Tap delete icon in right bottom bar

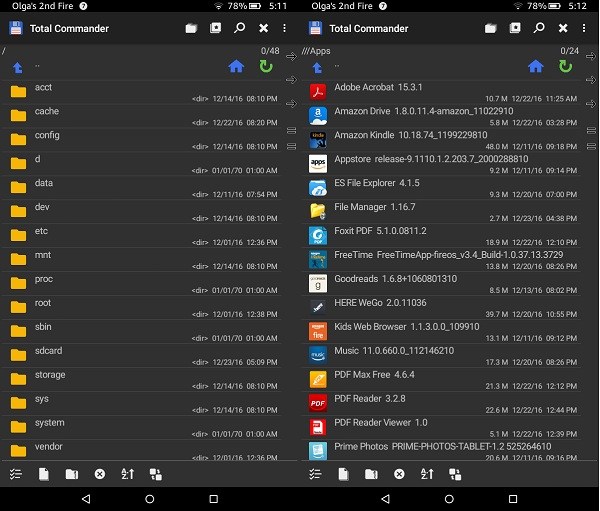[399, 474]
